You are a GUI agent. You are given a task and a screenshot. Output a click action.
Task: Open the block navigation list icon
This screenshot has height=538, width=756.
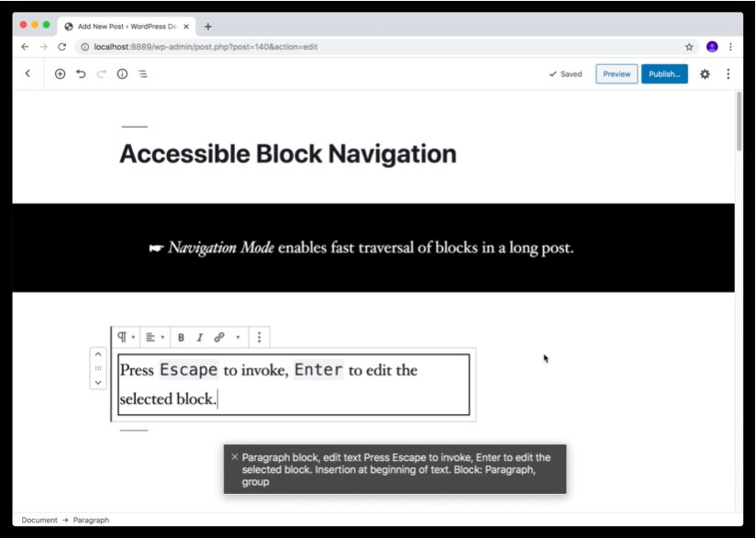point(143,74)
